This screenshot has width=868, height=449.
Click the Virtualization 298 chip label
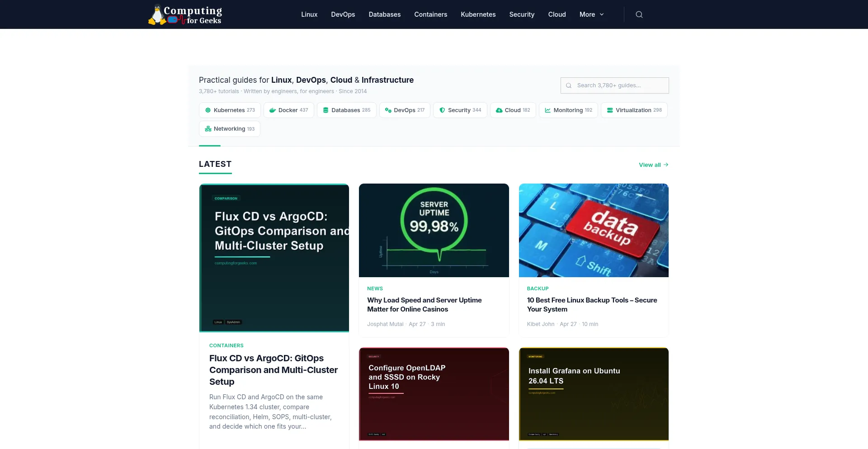[633, 110]
